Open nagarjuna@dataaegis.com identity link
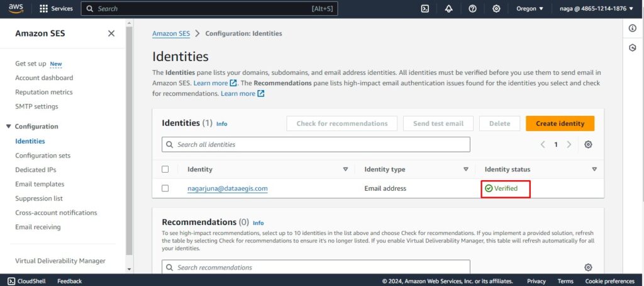The image size is (644, 286). tap(228, 188)
